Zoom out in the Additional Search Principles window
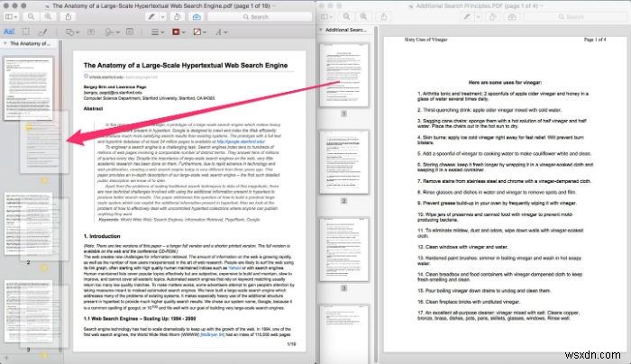This screenshot has height=364, width=631. (x=346, y=16)
